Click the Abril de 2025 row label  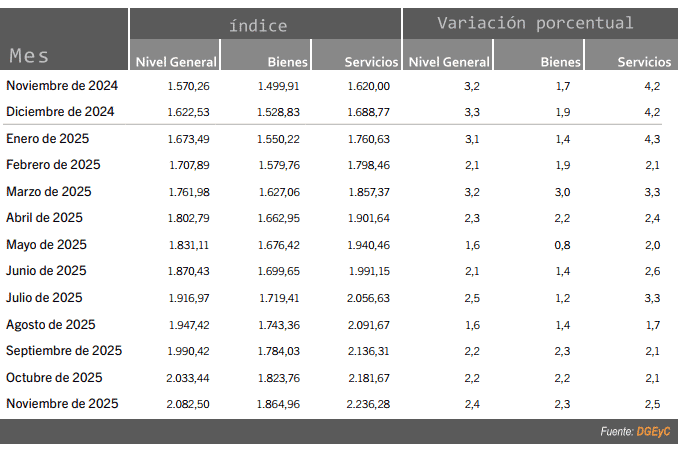pos(44,217)
